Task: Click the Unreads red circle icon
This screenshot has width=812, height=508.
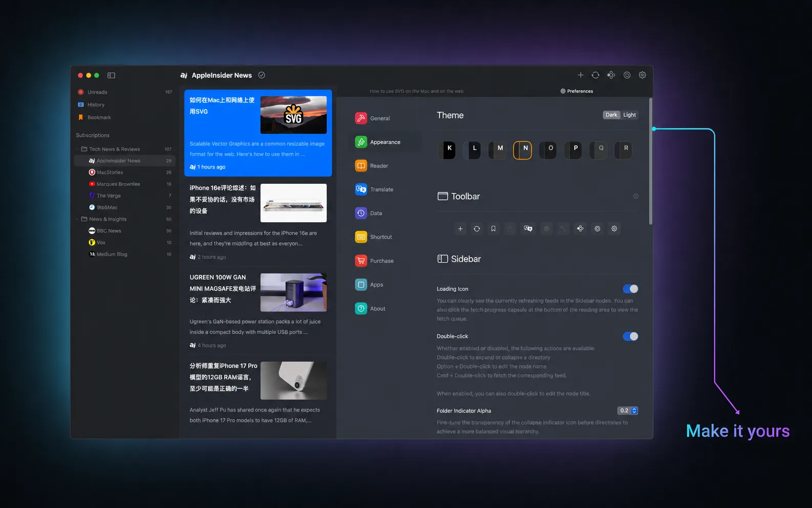Action: 80,92
